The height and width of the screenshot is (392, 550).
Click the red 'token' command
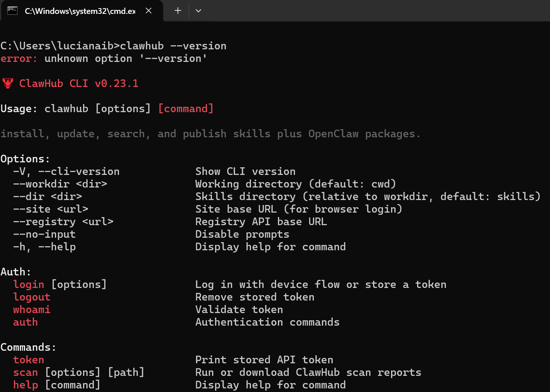click(x=29, y=360)
